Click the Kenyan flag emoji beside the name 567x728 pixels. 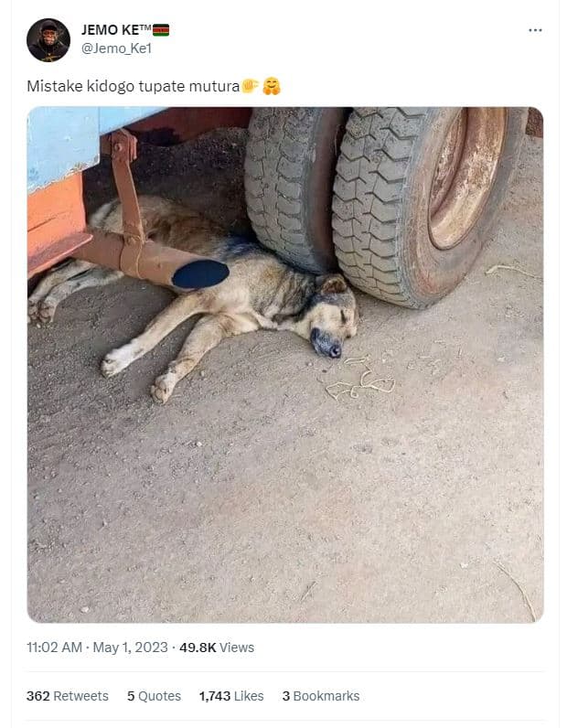pos(161,30)
